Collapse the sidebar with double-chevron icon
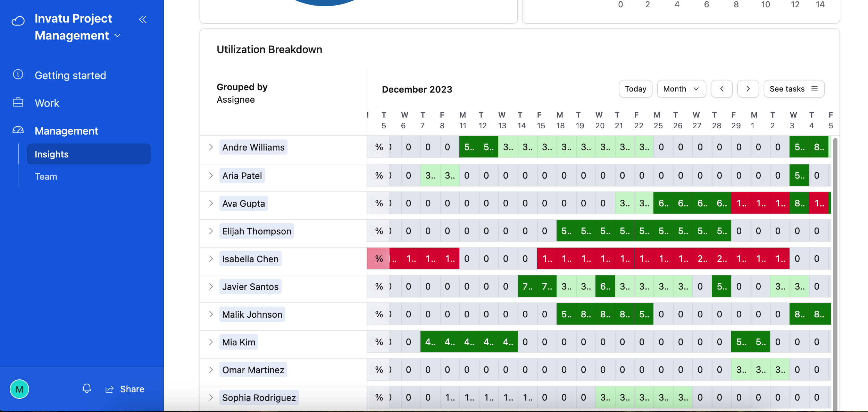 coord(143,19)
